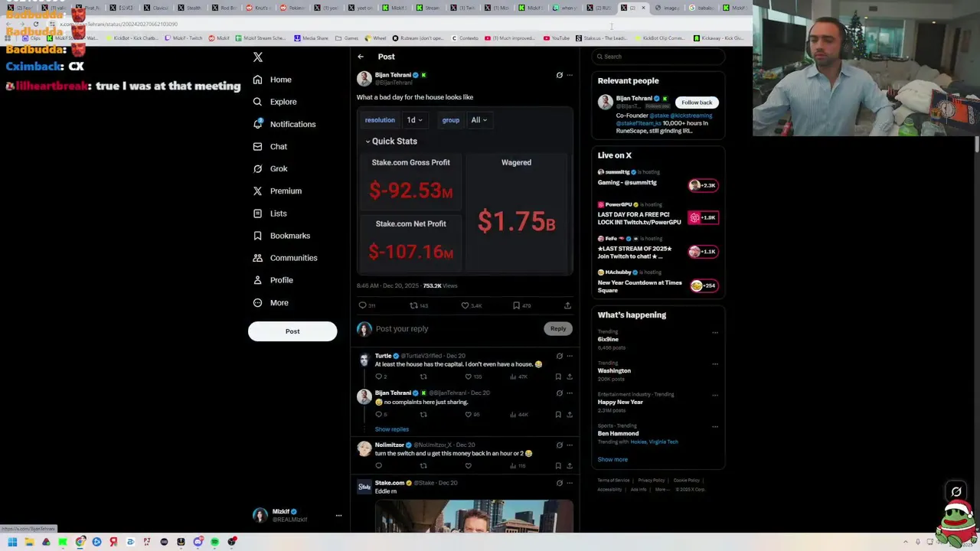Image resolution: width=980 pixels, height=551 pixels.
Task: Open Premium in the sidebar
Action: click(276, 191)
